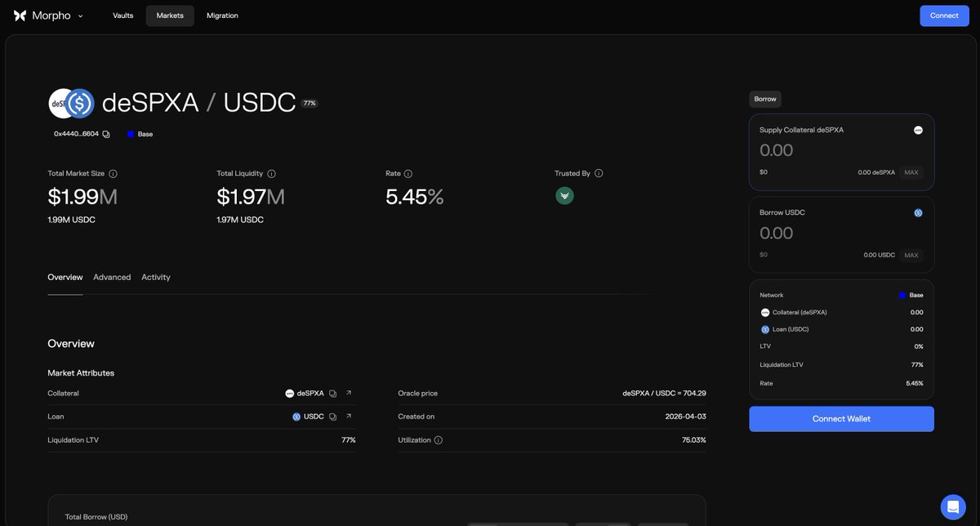Copy the deSPXA collateral address
This screenshot has height=526, width=980.
tap(332, 394)
